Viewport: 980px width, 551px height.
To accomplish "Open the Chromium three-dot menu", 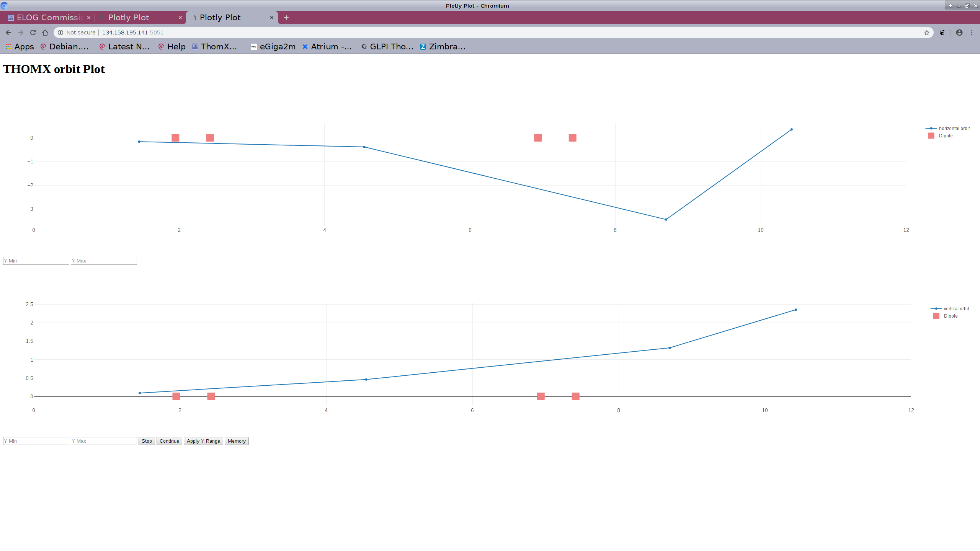I will click(x=972, y=33).
